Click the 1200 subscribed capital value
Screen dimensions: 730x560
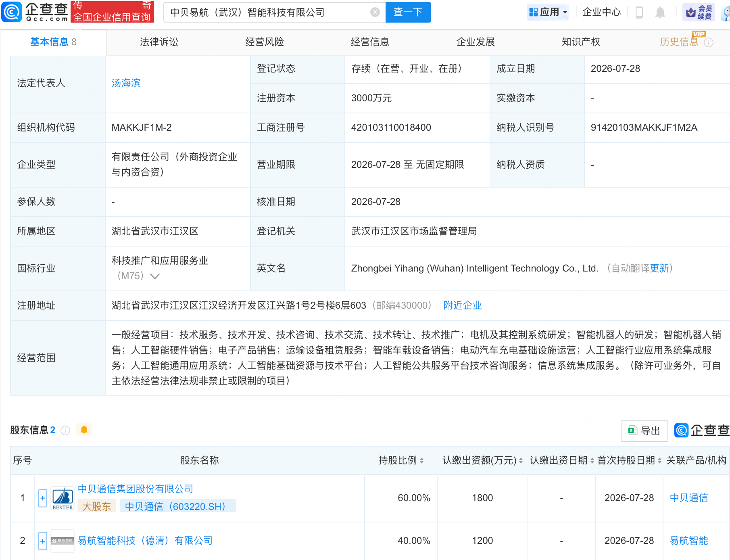[482, 541]
